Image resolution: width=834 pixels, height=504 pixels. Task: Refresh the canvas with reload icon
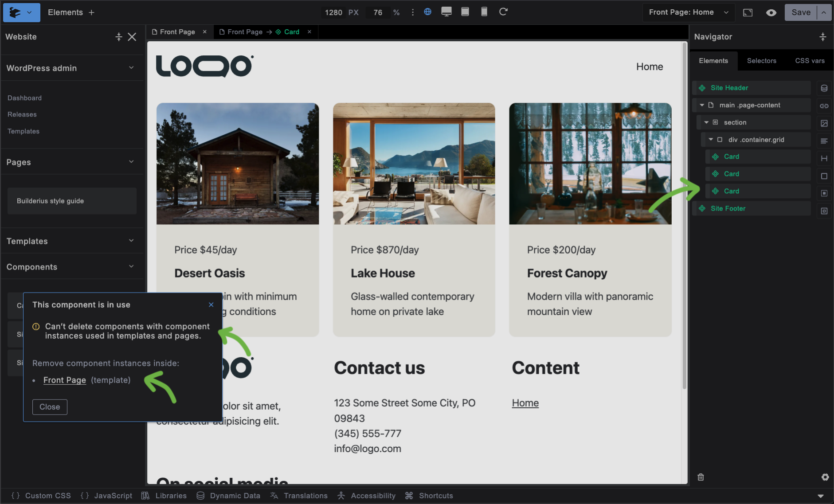(x=503, y=12)
